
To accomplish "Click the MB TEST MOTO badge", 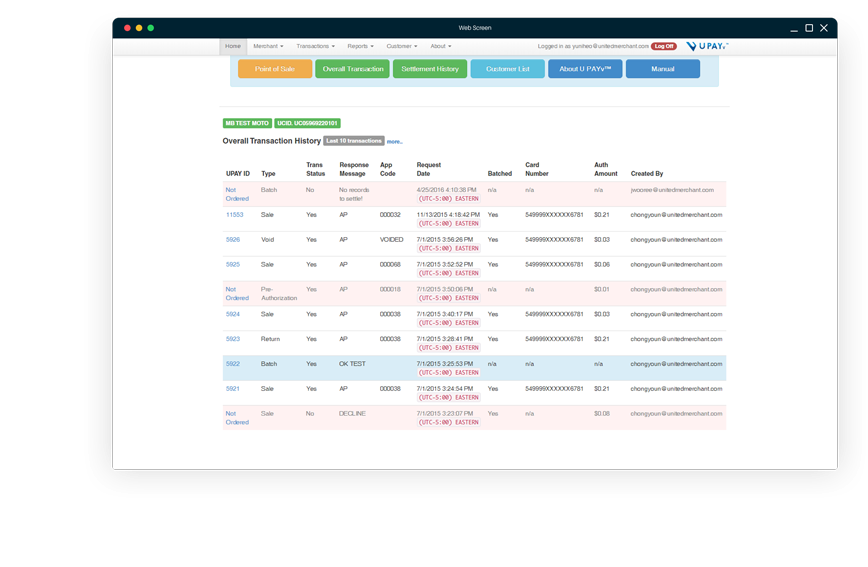I will click(x=247, y=123).
